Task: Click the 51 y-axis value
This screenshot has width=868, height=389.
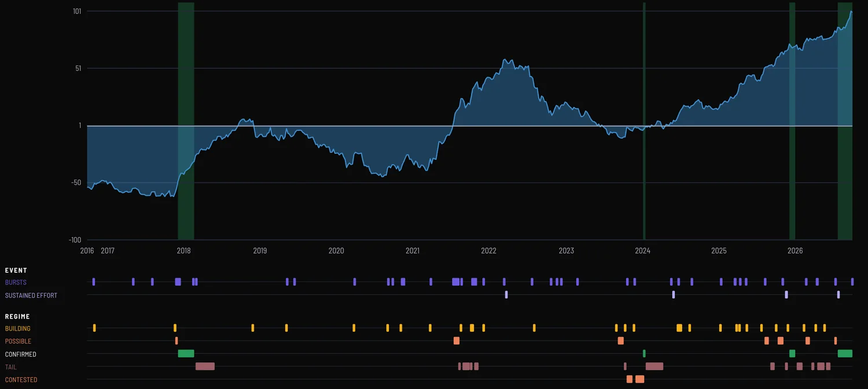Action: (78, 68)
